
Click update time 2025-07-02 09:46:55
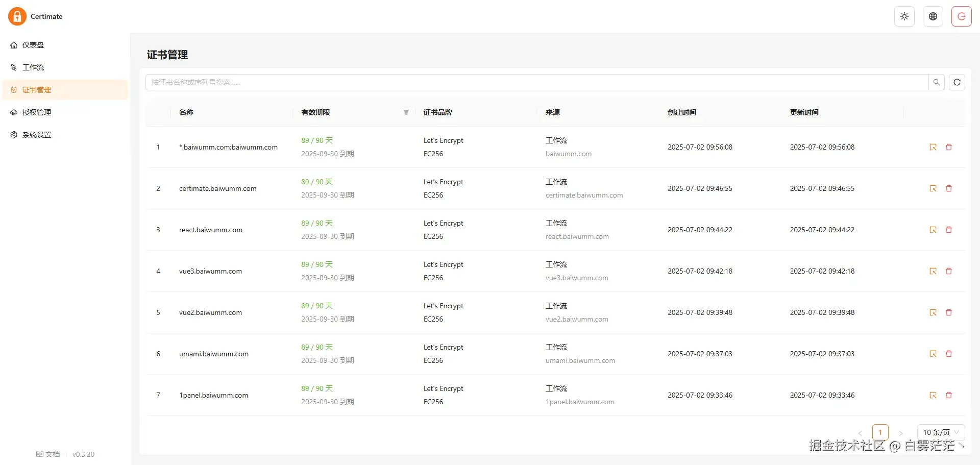822,188
